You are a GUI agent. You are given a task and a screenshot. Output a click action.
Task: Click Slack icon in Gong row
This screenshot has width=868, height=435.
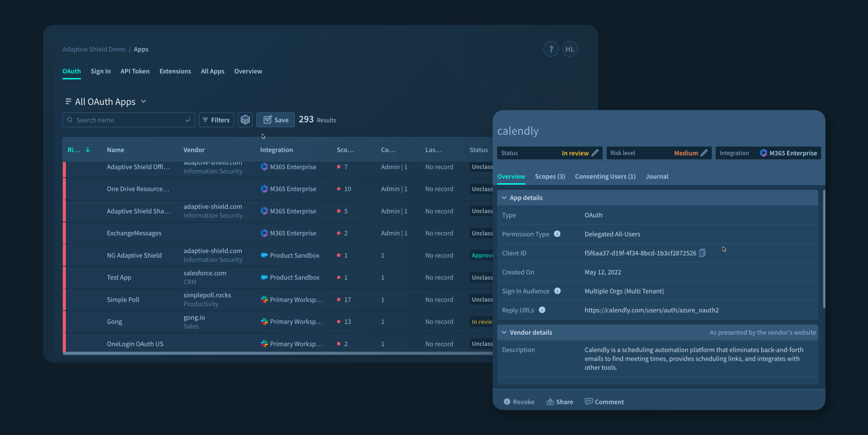[264, 321]
